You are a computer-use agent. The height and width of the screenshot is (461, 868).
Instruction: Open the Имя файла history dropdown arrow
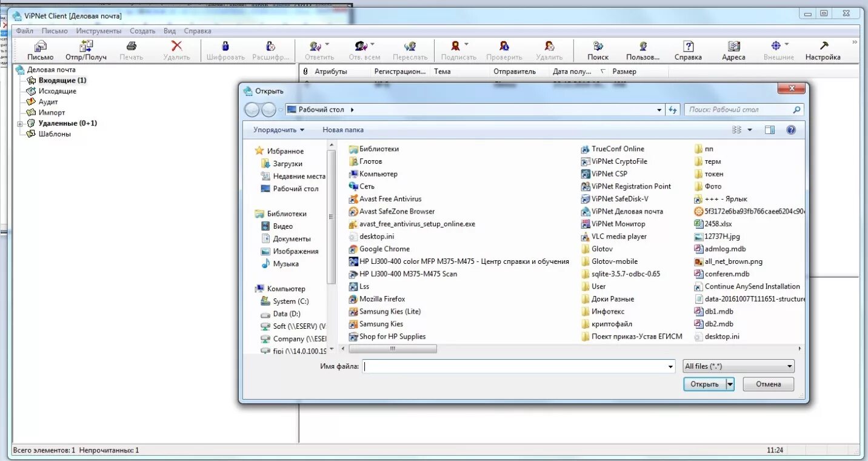coord(670,366)
